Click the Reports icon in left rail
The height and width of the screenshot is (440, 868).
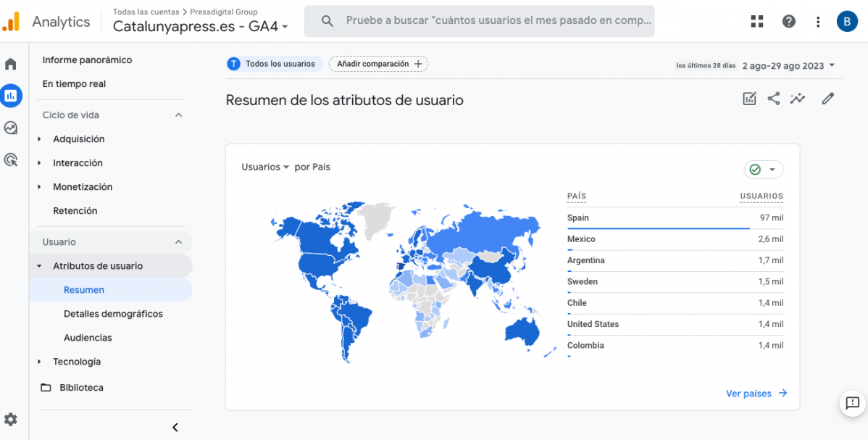coord(11,96)
